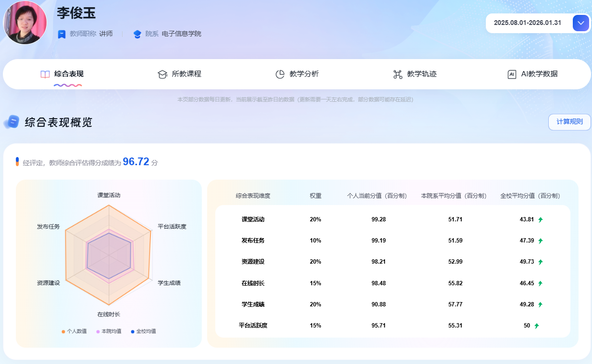The image size is (592, 364).
Task: Open the date range dropdown arrow
Action: click(580, 23)
